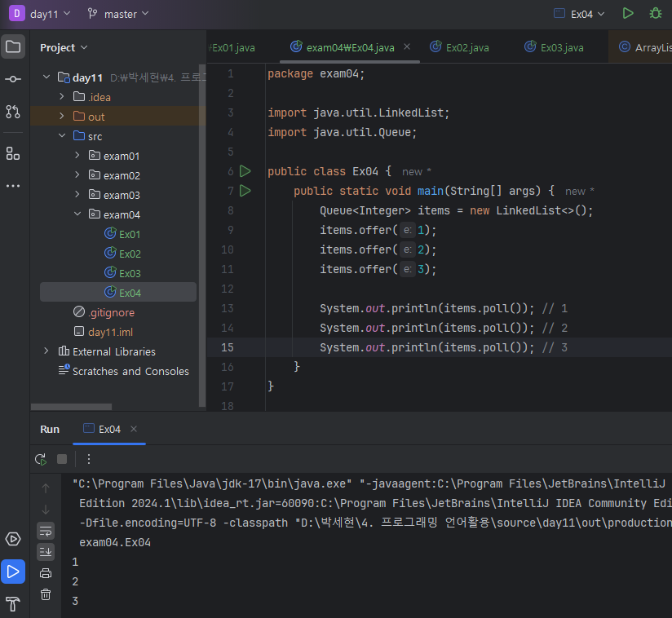
Task: Expand the .idea folder
Action: 62,96
